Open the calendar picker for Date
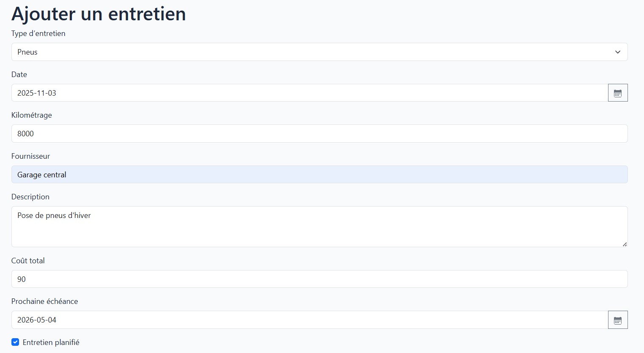Screen dimensions: 644x353 click(x=618, y=93)
